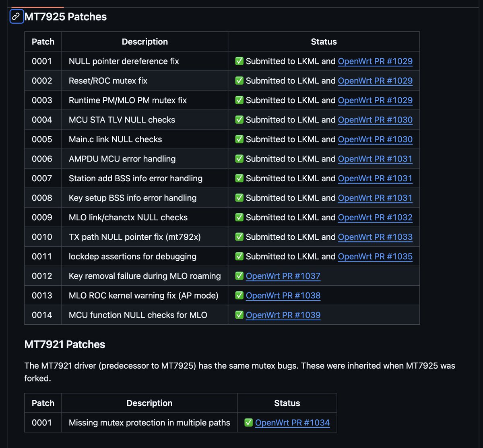Open OpenWrt PR #1039 link
483x448 pixels.
283,315
